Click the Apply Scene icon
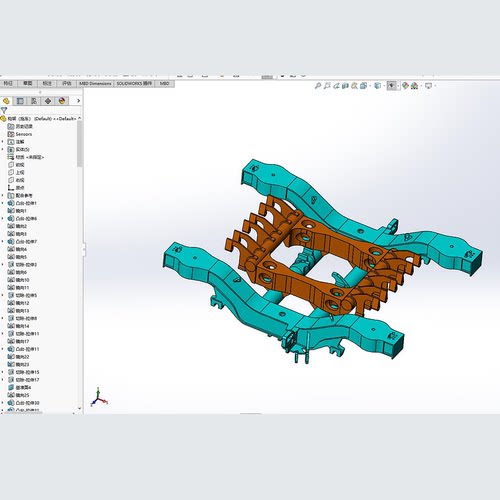 (x=414, y=86)
